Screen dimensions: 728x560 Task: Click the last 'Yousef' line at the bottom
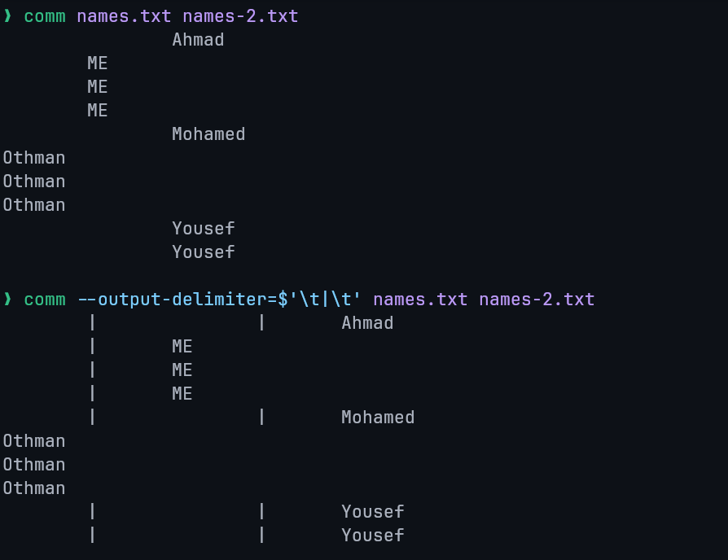[373, 536]
